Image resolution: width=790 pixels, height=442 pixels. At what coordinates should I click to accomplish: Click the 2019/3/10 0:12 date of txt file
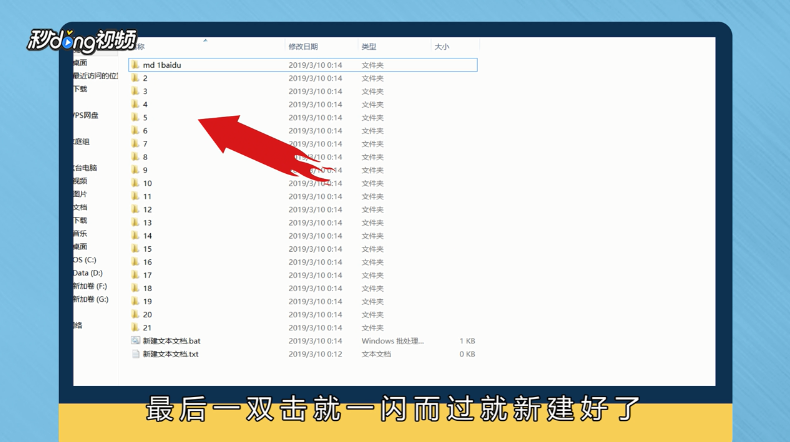315,354
